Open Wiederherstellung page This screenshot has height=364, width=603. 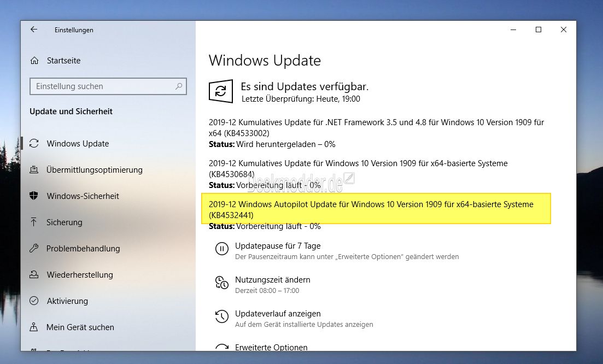tap(80, 275)
